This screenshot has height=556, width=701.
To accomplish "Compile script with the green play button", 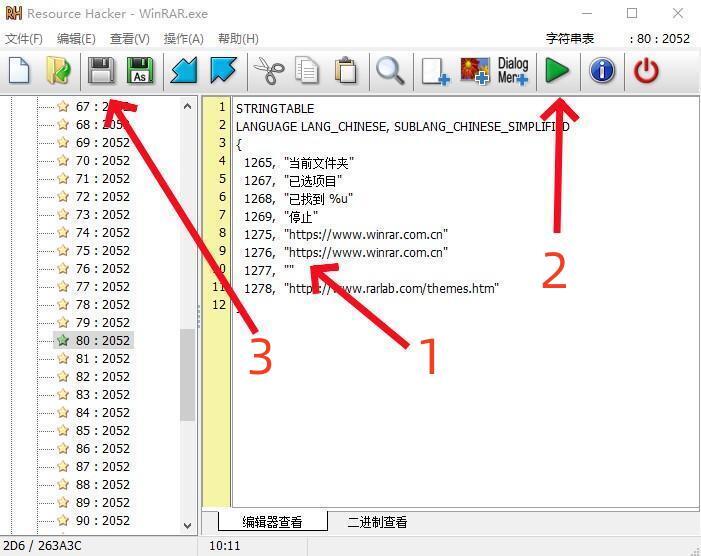I will [557, 71].
